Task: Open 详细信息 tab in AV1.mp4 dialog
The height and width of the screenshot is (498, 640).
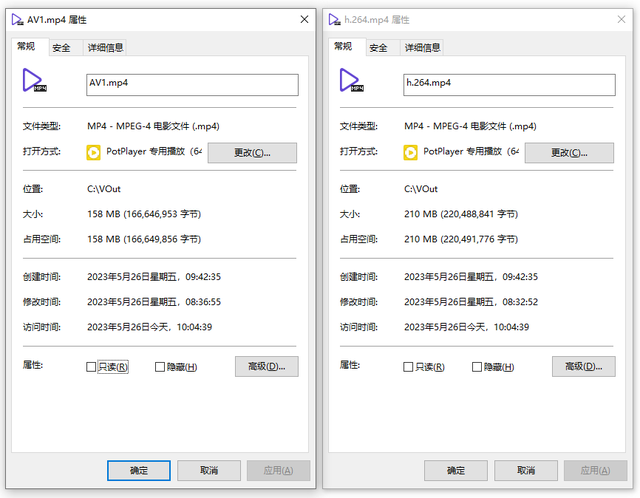Action: pos(105,47)
